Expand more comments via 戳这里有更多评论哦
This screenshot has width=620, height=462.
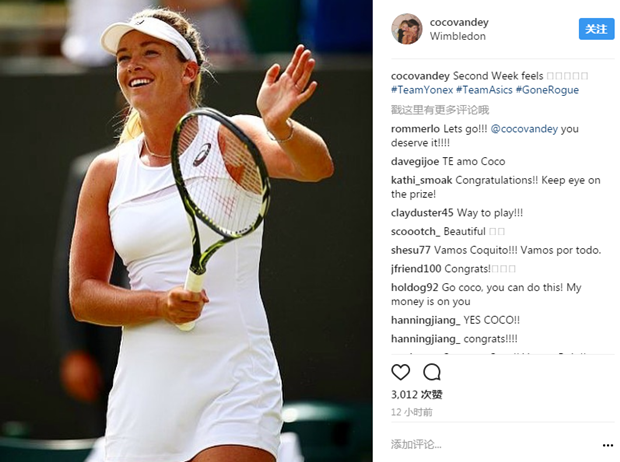coord(440,110)
